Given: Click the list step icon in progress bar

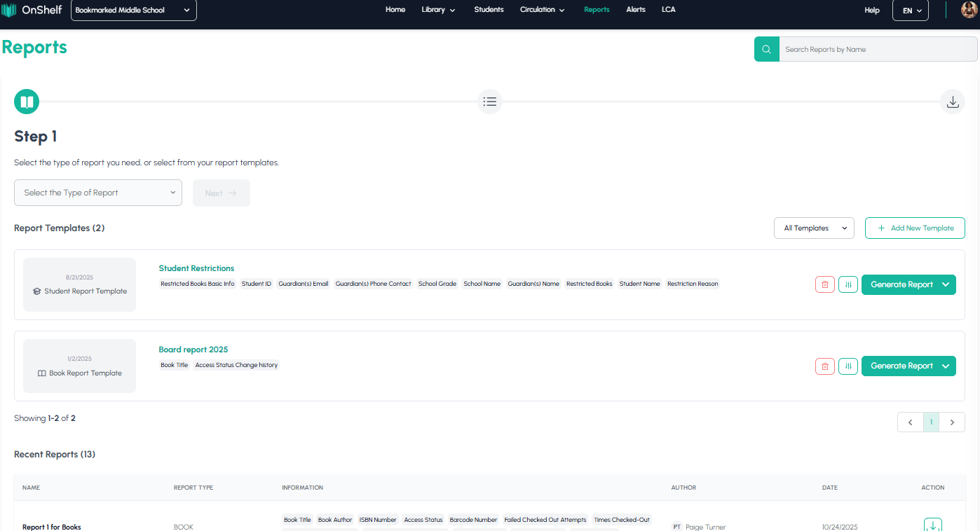Looking at the screenshot, I should point(490,102).
